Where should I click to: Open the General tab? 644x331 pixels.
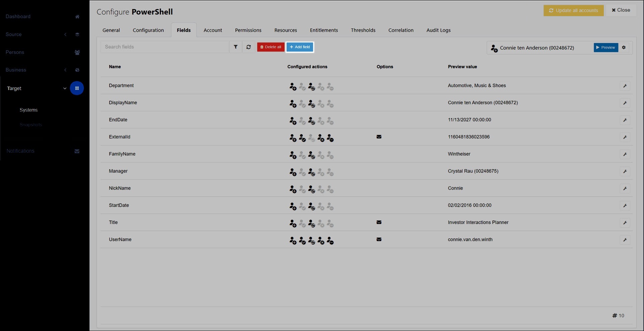point(111,30)
